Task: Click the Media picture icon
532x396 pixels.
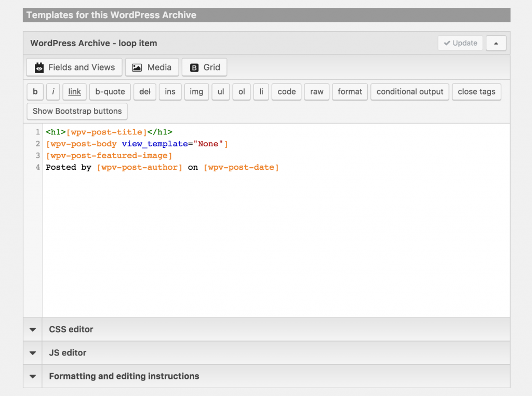Action: [137, 67]
